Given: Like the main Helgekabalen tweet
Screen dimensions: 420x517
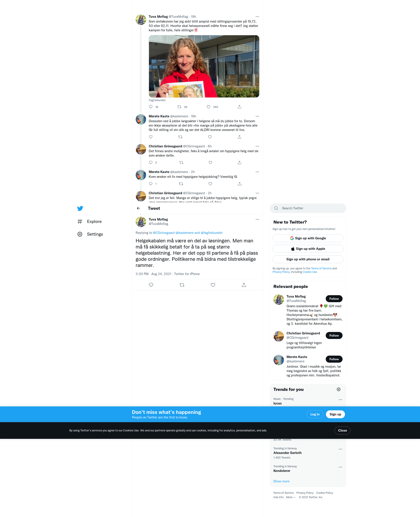Looking at the screenshot, I should point(213,285).
